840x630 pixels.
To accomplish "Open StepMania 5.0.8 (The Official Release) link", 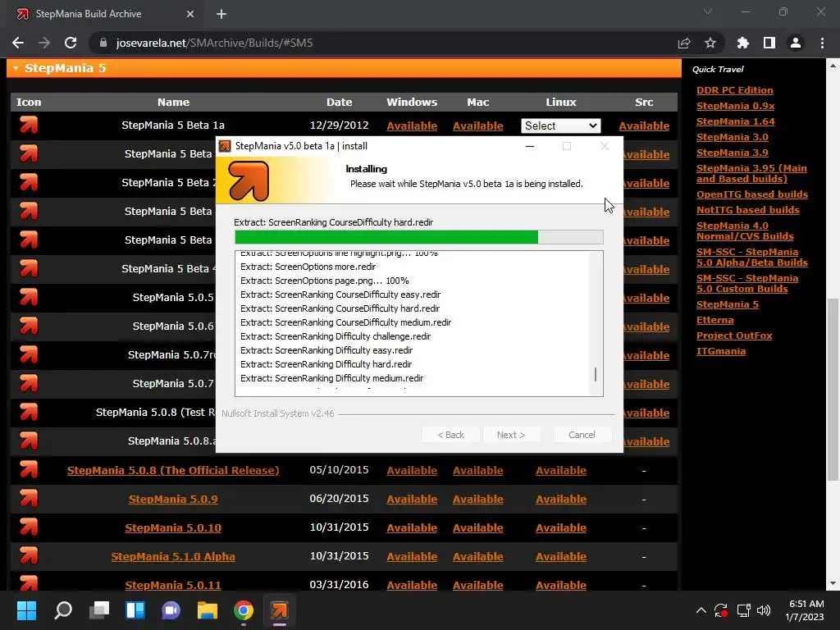I will (173, 470).
